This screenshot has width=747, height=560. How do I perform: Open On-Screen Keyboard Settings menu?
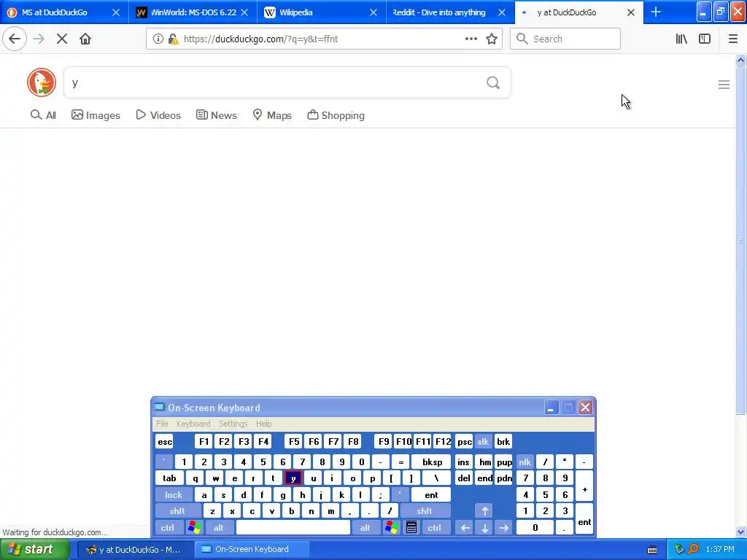click(x=233, y=424)
